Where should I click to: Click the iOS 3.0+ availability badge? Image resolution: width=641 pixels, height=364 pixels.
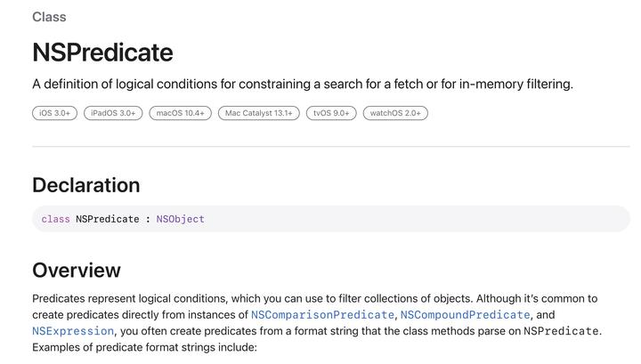coord(54,113)
